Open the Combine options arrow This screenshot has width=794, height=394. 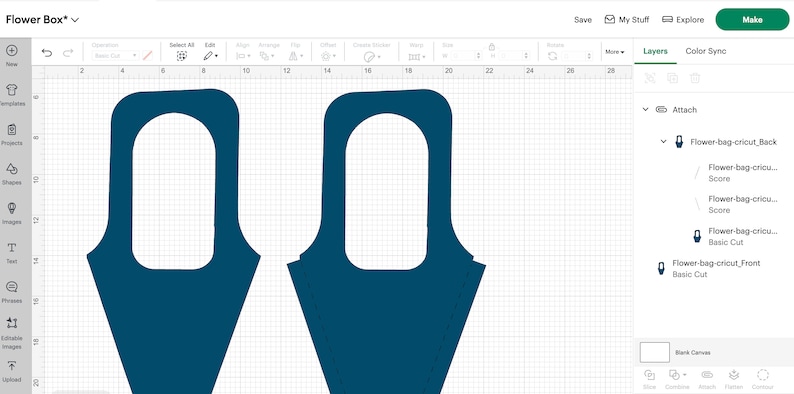685,375
